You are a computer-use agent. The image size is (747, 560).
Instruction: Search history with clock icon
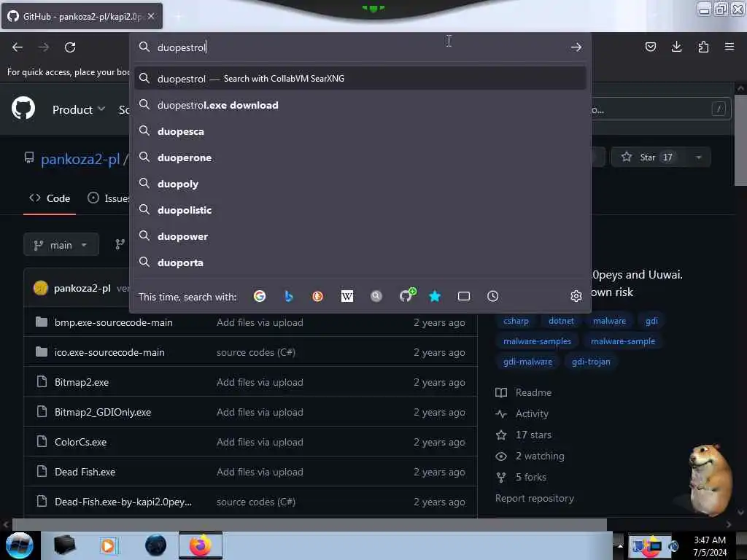(x=492, y=296)
